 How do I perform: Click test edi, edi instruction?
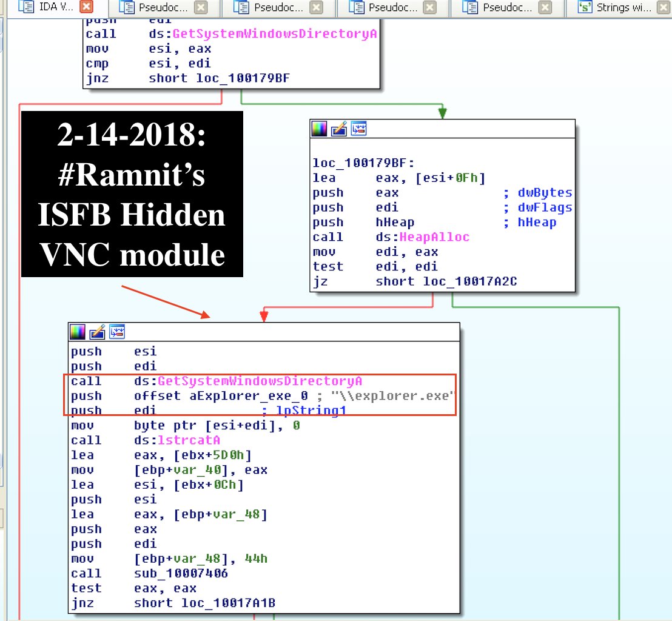click(375, 267)
